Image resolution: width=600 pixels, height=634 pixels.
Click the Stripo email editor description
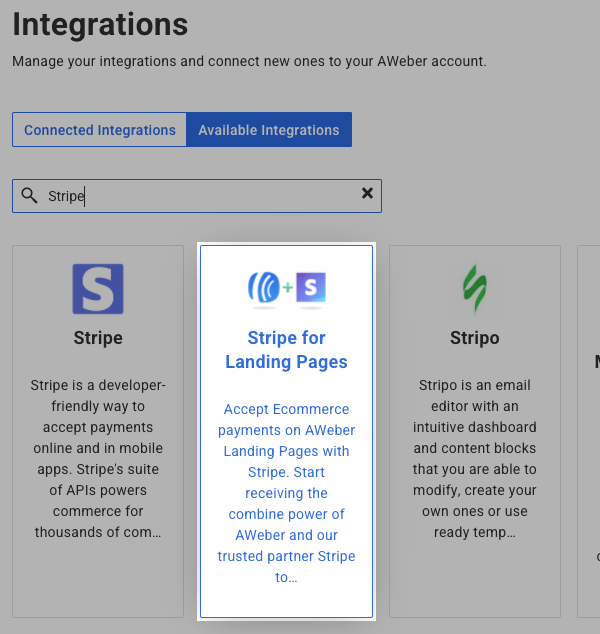pos(474,458)
